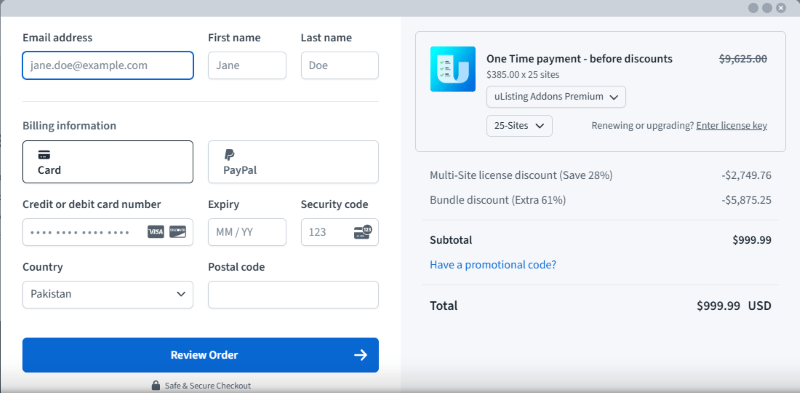800x393 pixels.
Task: Select PayPal as payment method
Action: [293, 162]
